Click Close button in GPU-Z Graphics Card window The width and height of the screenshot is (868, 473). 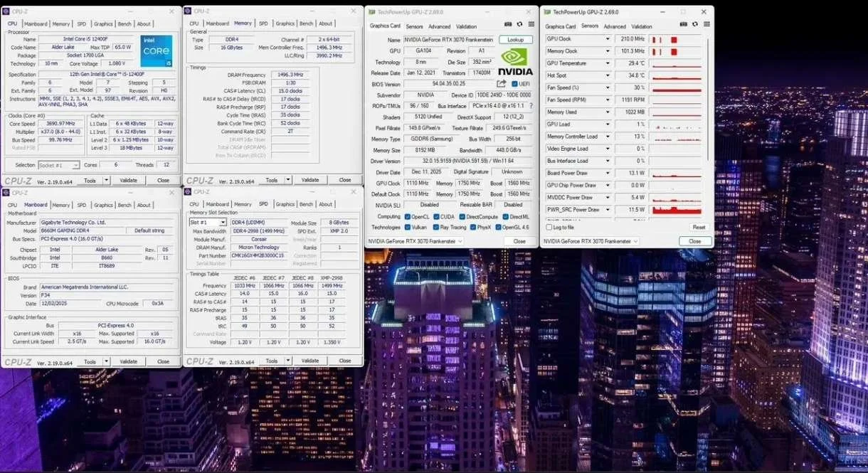(519, 241)
